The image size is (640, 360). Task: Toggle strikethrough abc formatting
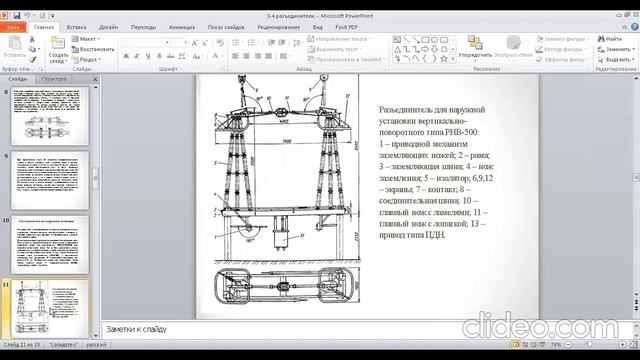pos(170,56)
